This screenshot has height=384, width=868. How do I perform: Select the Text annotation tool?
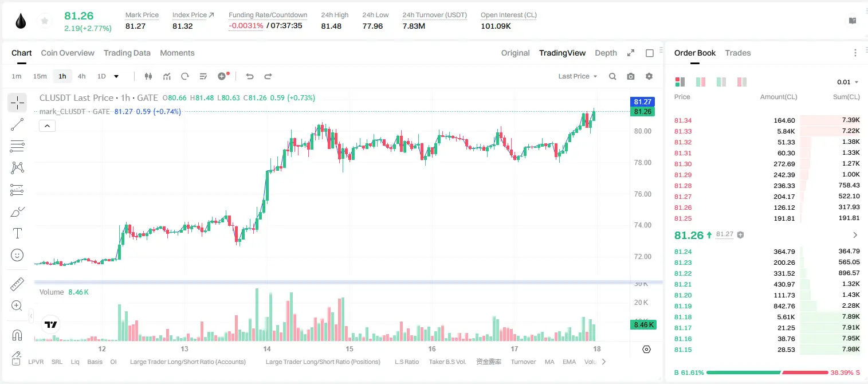click(17, 233)
